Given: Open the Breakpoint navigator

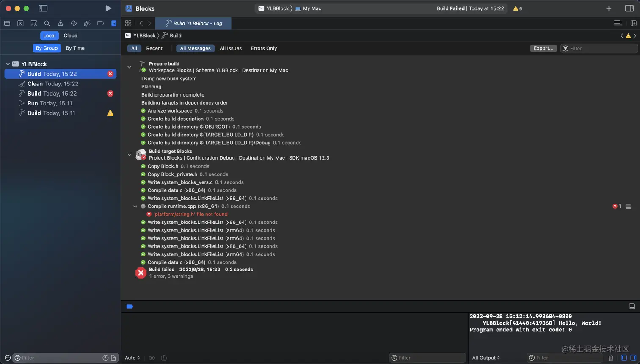Looking at the screenshot, I should coord(100,23).
